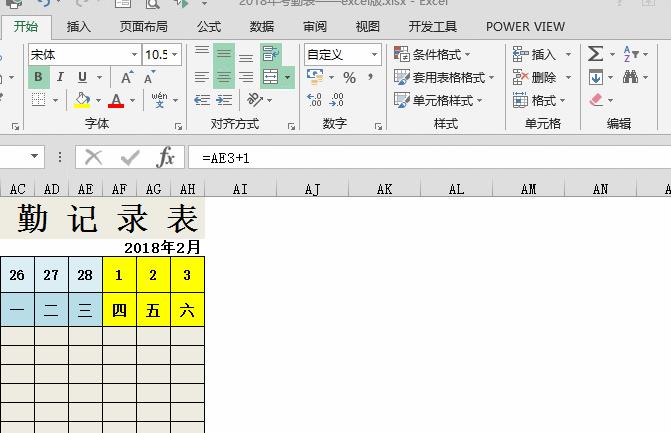This screenshot has height=433, width=671.
Task: Confirm formula entry checkmark
Action: click(130, 157)
